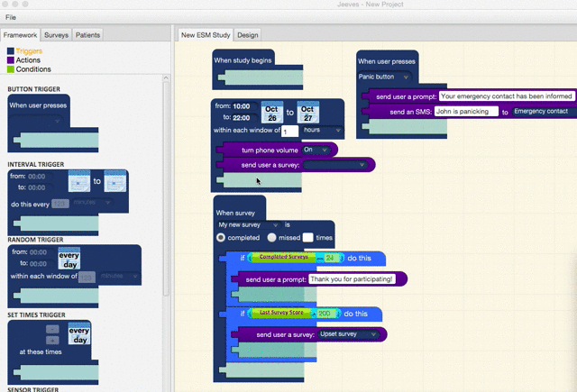
Task: Open button dropdown in Button Trigger palette block
Action: [x=36, y=121]
